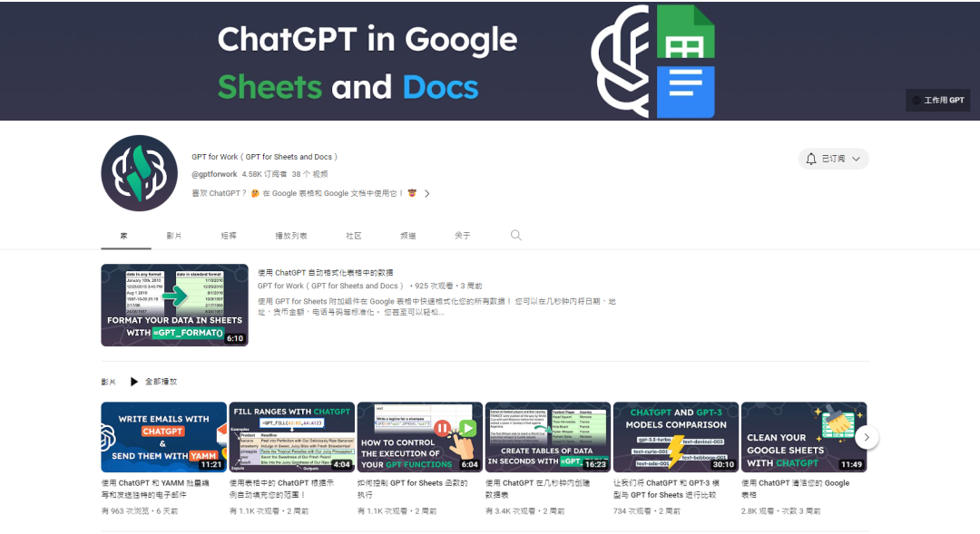The height and width of the screenshot is (534, 980).
Task: Open ChatGPT and GPT-3 Models Comparison thumbnail
Action: click(676, 437)
